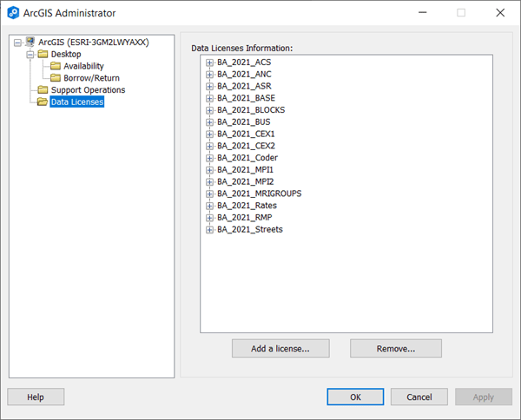Click the ArcGIS Administrator title bar icon
Screen dimensions: 521x420
[13, 13]
